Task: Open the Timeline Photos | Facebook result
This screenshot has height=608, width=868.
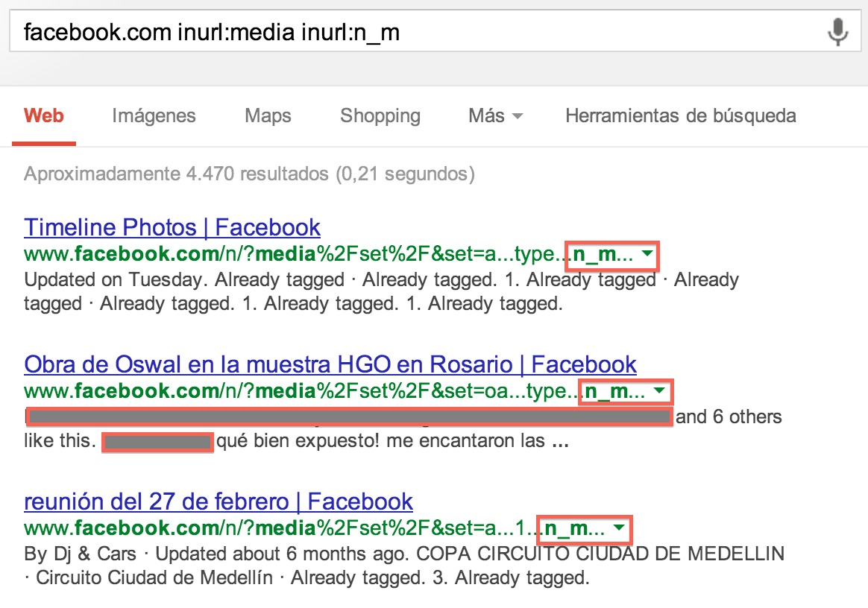Action: pos(172,227)
